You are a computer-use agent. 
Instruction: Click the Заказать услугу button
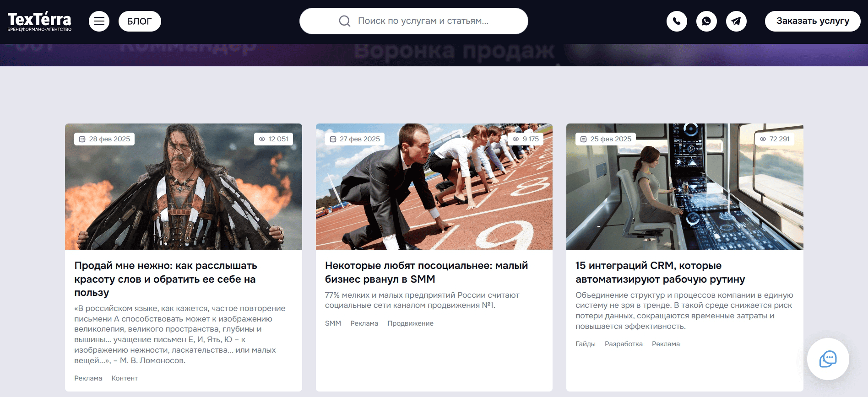tap(813, 21)
